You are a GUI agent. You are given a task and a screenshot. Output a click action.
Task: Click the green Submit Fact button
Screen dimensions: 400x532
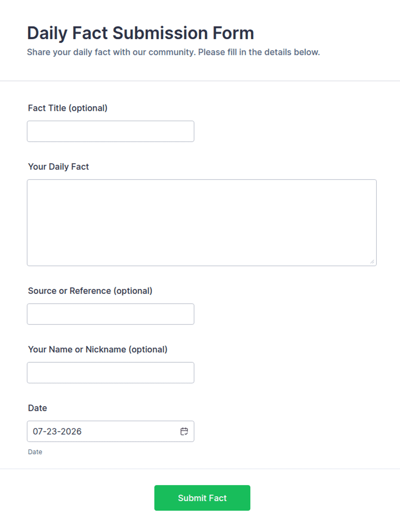tap(202, 498)
